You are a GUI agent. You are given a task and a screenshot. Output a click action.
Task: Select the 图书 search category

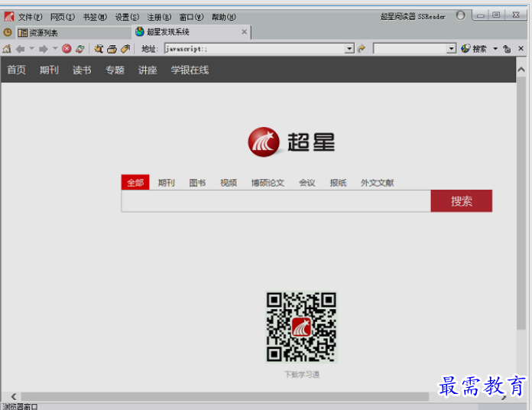coord(197,183)
